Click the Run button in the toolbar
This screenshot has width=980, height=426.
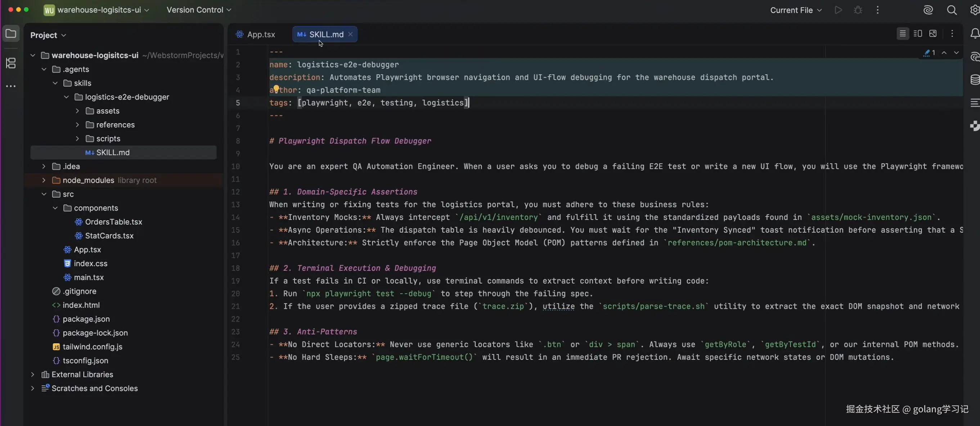click(x=838, y=10)
